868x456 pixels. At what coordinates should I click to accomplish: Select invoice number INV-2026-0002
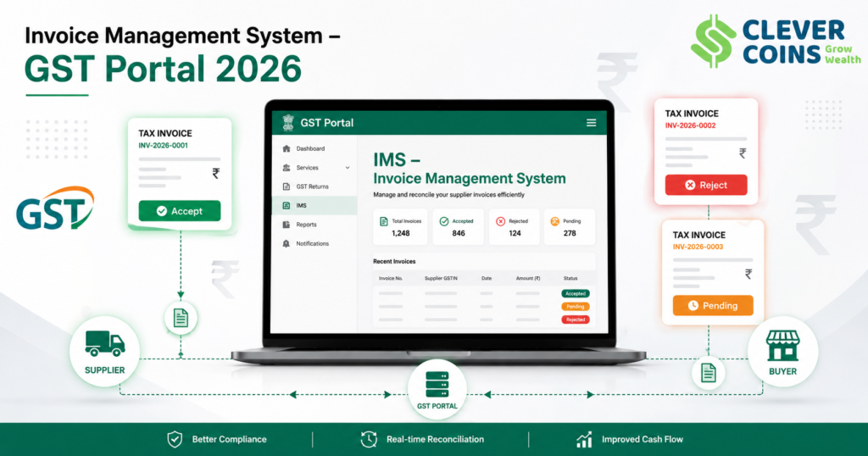click(x=690, y=125)
